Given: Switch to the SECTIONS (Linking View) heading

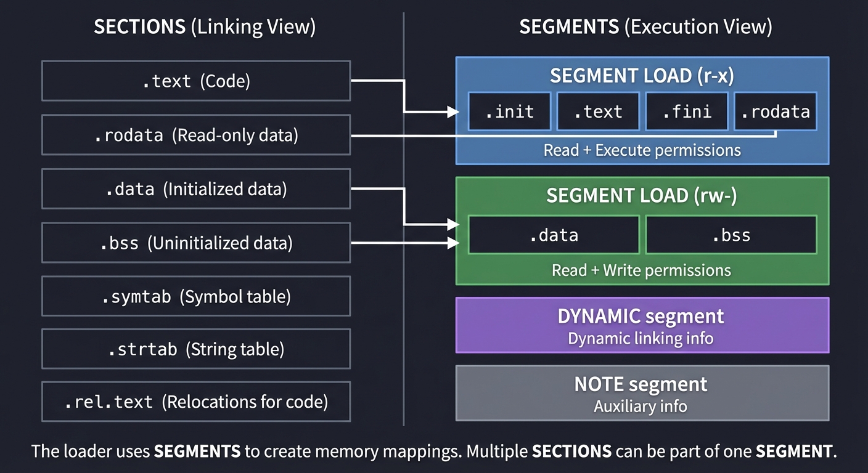Looking at the screenshot, I should 205,26.
